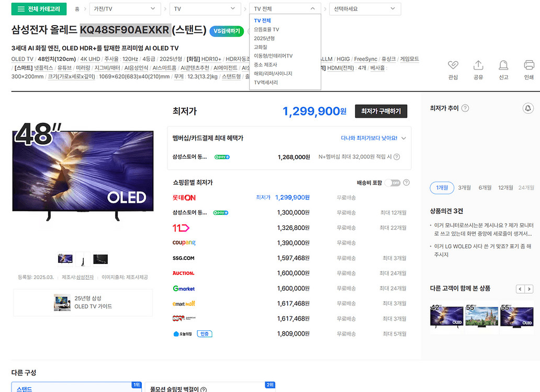
Task: Open the 선택하세요 dropdown
Action: tap(365, 9)
